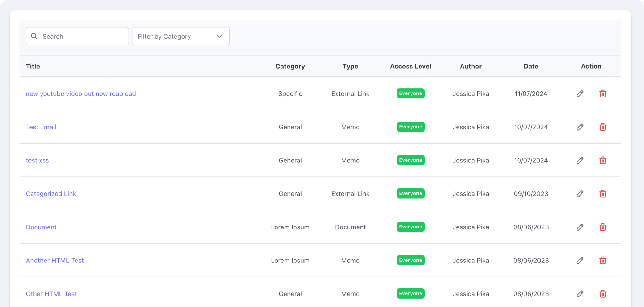Click 'Lorem Ipsum' in the Document row
Viewport: 644px width, 307px height.
click(x=290, y=227)
